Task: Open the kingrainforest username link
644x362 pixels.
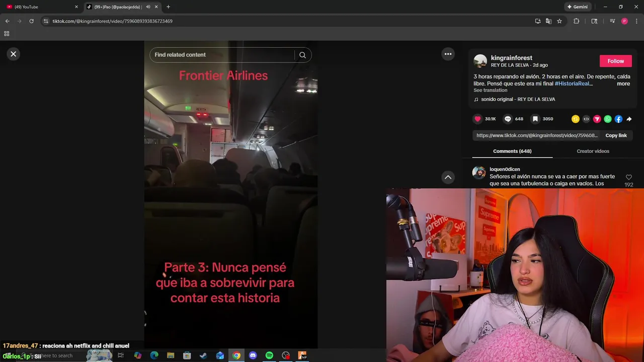Action: pos(511,58)
